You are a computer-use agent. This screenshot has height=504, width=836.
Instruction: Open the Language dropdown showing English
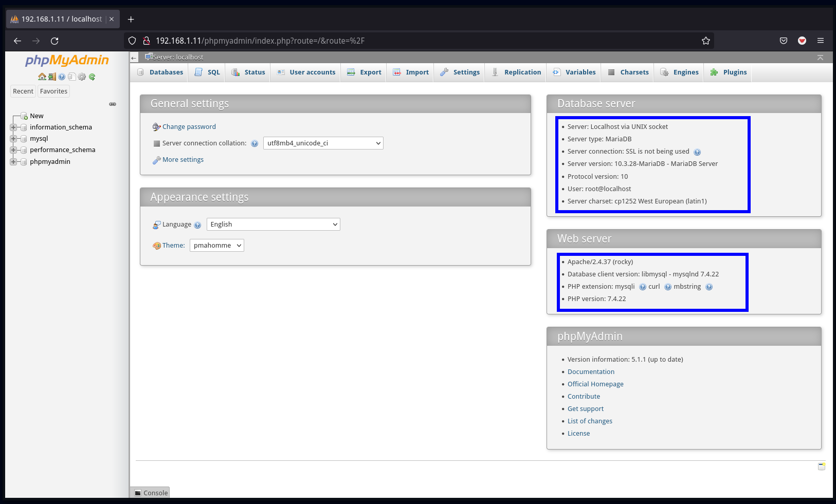coord(274,225)
